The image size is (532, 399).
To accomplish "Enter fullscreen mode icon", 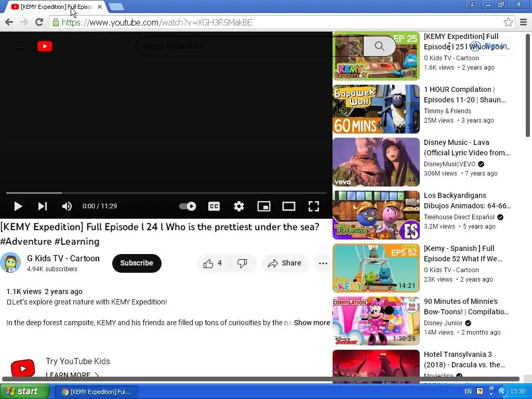I will (x=313, y=206).
